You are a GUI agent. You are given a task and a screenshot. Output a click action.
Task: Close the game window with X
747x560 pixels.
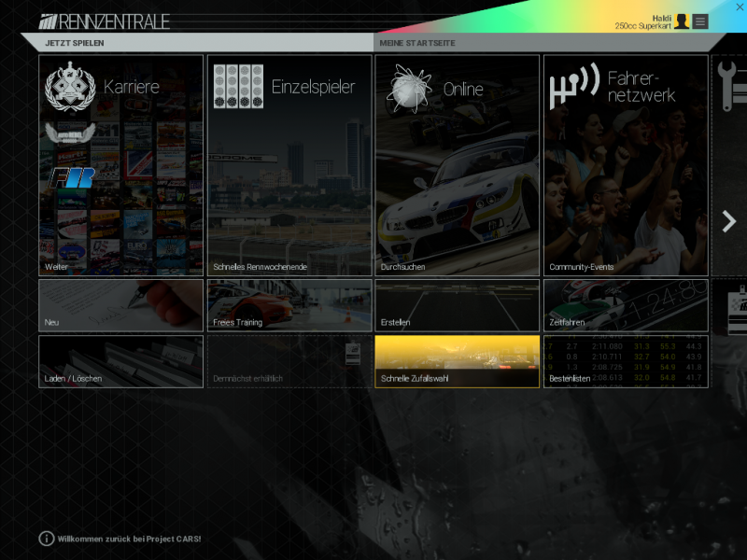pos(740,7)
